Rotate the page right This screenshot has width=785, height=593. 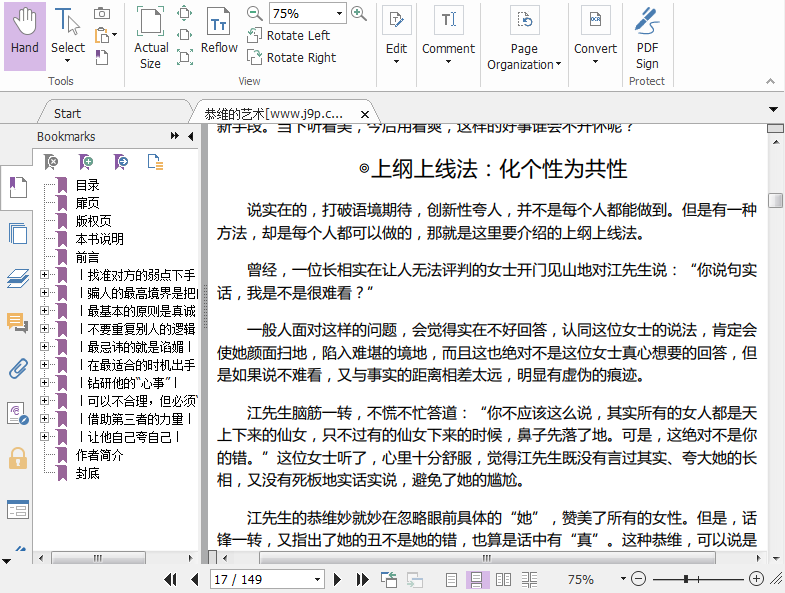(292, 58)
